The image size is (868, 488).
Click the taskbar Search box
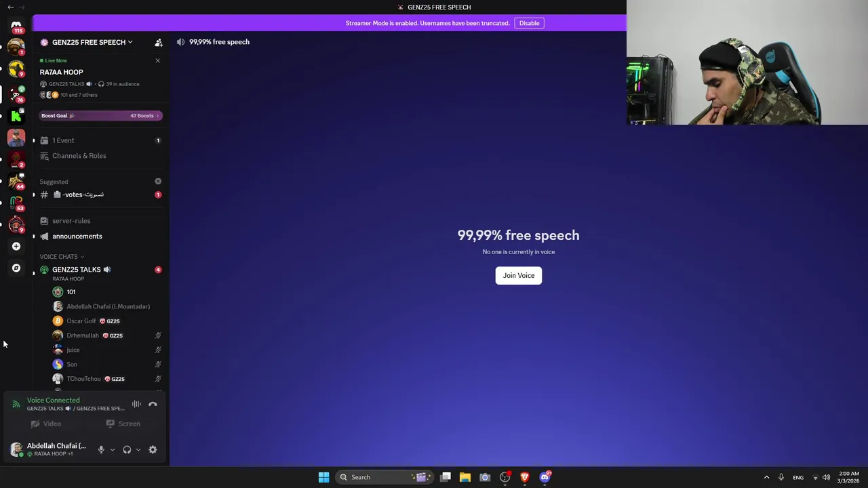pyautogui.click(x=386, y=477)
